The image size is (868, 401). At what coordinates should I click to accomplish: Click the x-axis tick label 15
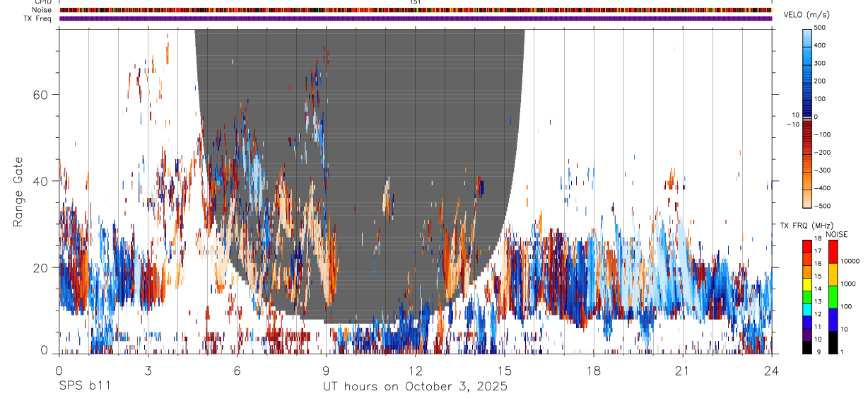coord(504,371)
